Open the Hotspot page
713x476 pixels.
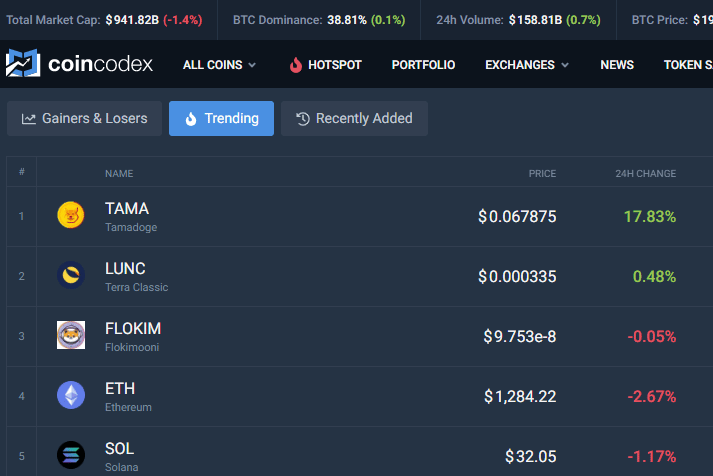pos(326,65)
